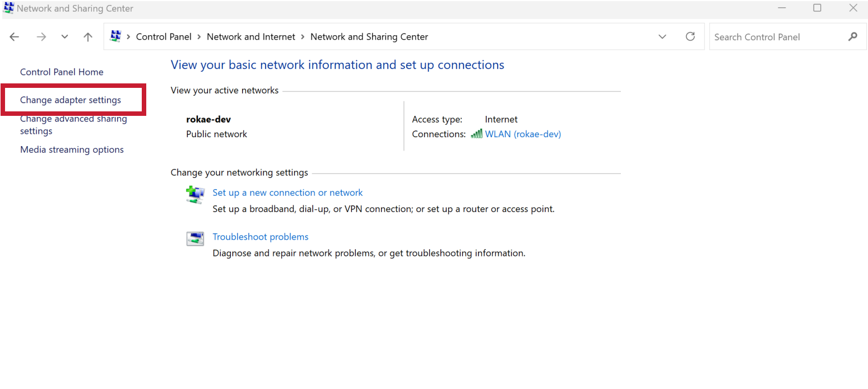The width and height of the screenshot is (868, 389).
Task: Click the search magnifier icon
Action: pyautogui.click(x=853, y=37)
